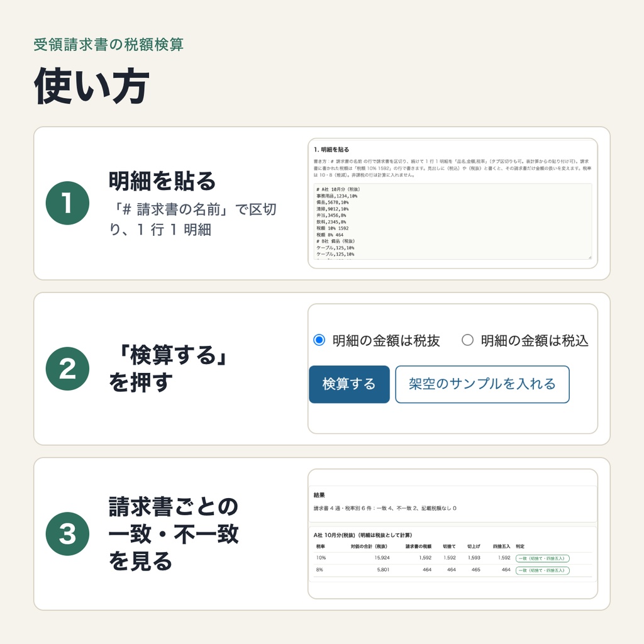Image resolution: width=644 pixels, height=644 pixels.
Task: Click the 10% cell in the 税率 column
Action: 321,558
